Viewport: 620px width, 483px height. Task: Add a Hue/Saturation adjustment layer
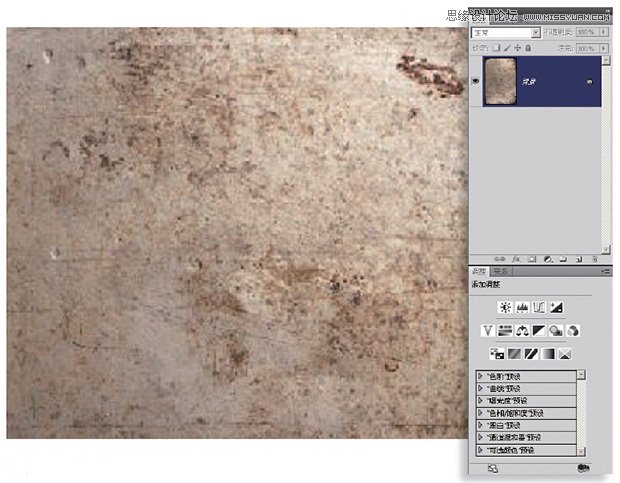pyautogui.click(x=505, y=330)
